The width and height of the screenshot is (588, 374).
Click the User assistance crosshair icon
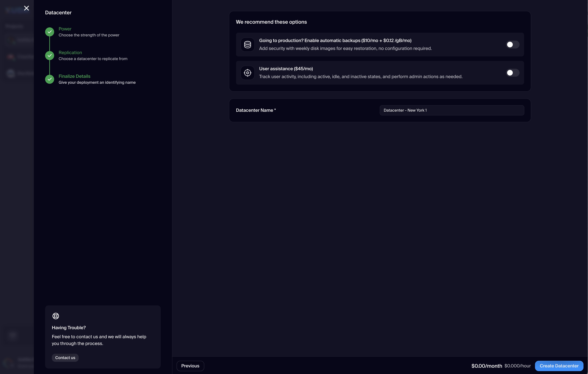coord(247,73)
